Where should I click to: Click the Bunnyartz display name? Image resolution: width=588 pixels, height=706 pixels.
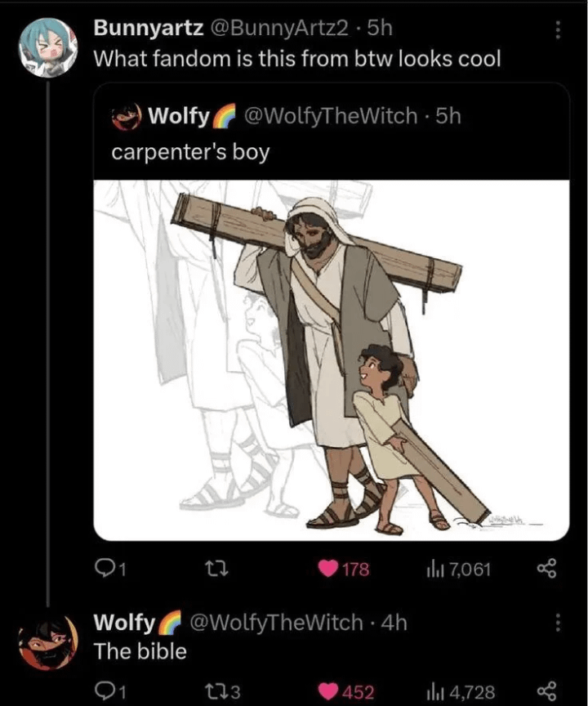(148, 28)
